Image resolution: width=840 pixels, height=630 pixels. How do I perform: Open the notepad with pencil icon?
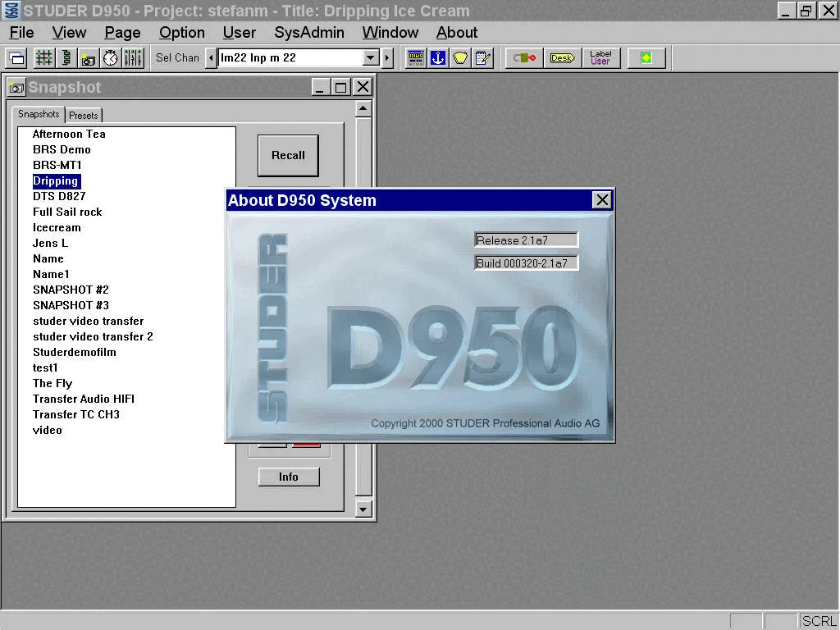coord(482,58)
